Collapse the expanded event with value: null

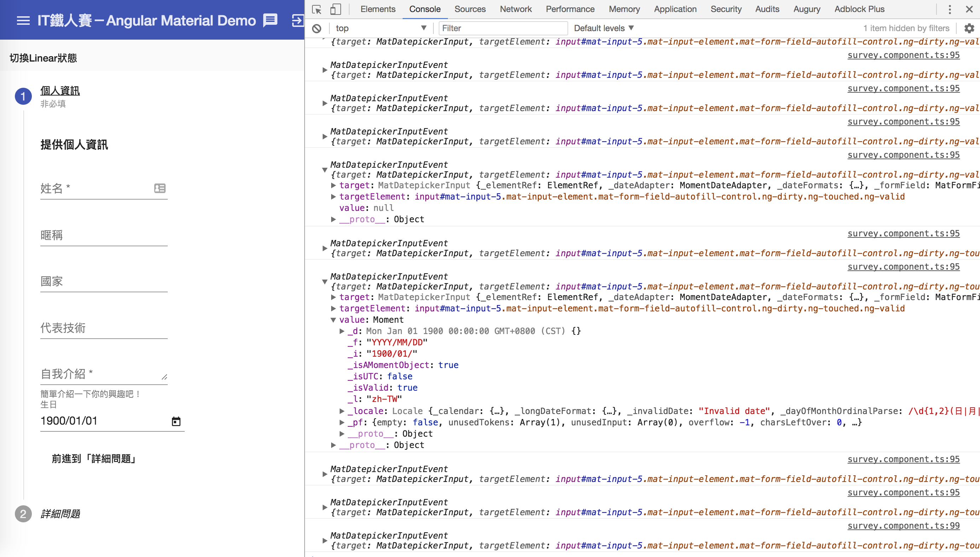point(324,170)
